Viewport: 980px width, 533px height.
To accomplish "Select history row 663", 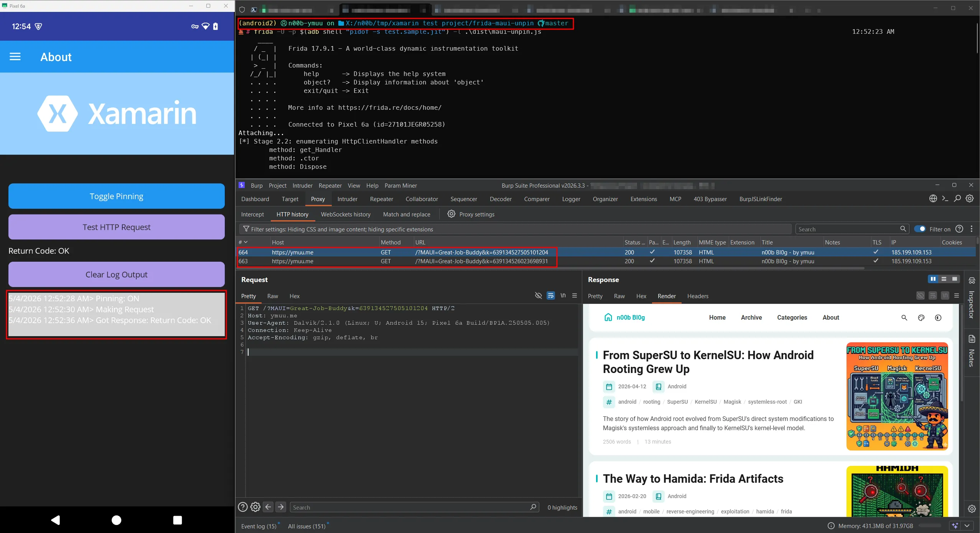I will [x=606, y=261].
